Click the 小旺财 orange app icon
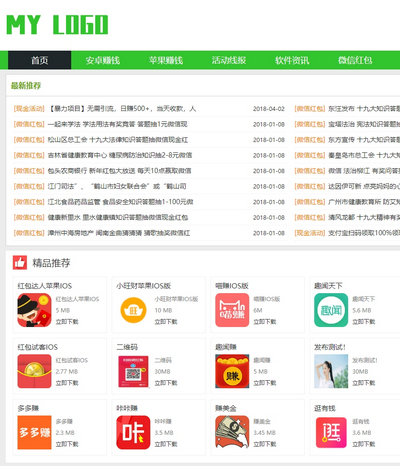This screenshot has height=466, width=400. coord(133,310)
